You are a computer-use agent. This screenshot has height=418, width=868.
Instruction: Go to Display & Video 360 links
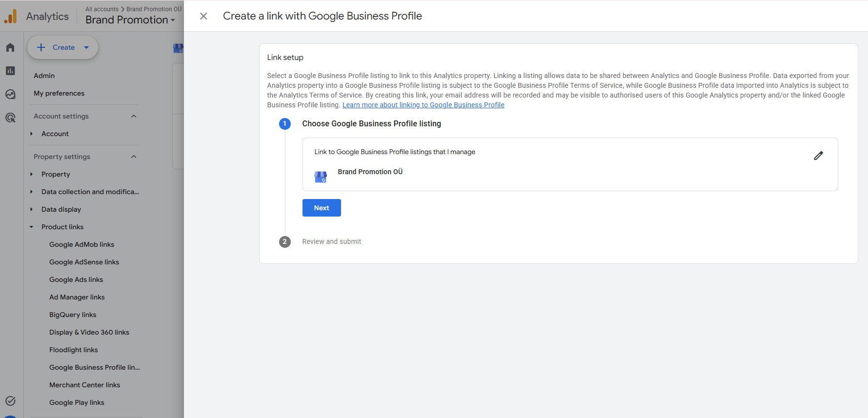[89, 332]
